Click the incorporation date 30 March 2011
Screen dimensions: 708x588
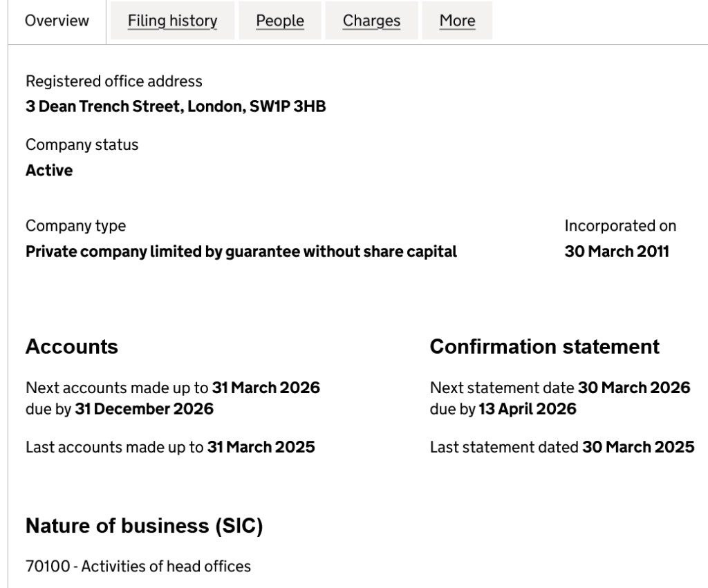(617, 252)
